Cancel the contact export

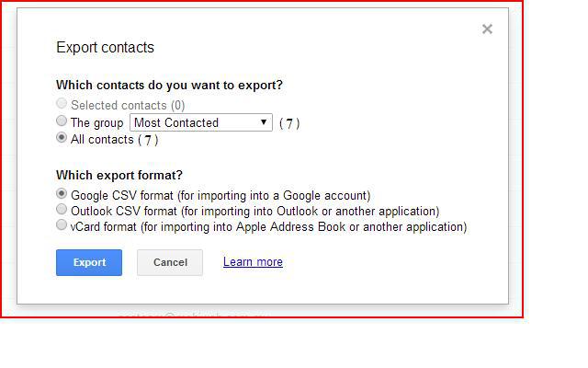click(170, 262)
